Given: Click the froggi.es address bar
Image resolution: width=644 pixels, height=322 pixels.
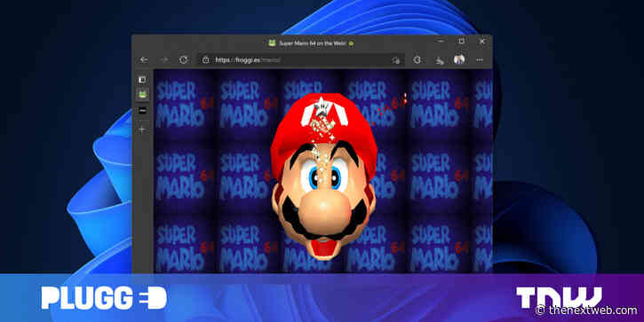Looking at the screenshot, I should point(300,60).
